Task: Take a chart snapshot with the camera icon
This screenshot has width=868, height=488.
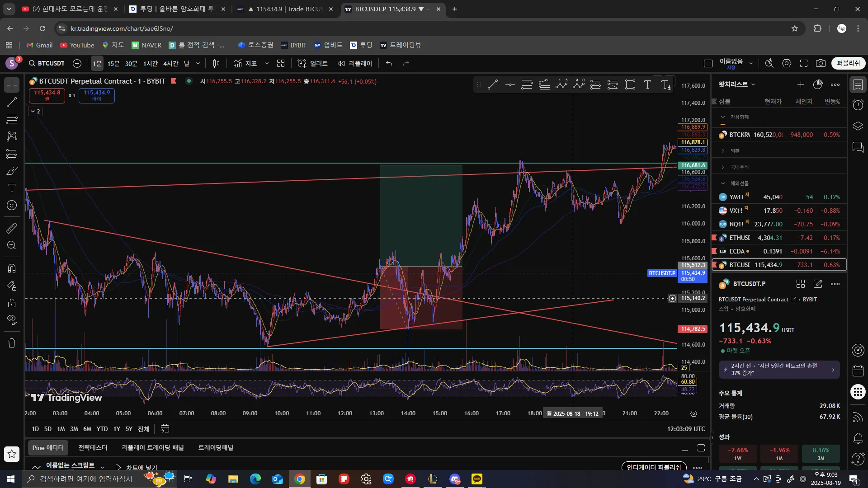Action: (821, 63)
